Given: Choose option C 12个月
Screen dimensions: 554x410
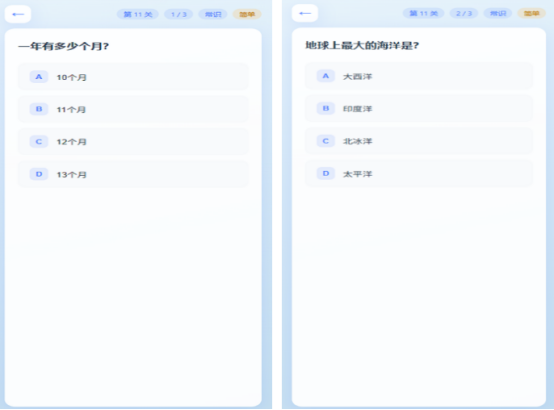Looking at the screenshot, I should click(133, 142).
